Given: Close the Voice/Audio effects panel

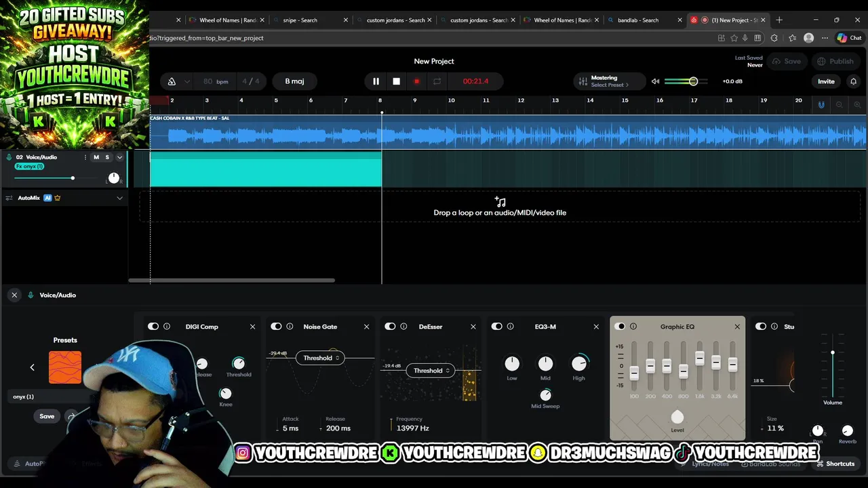Looking at the screenshot, I should (14, 295).
